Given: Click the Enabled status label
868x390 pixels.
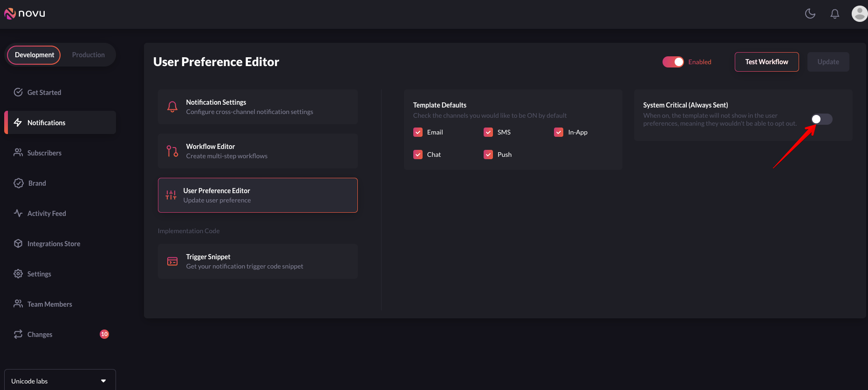Looking at the screenshot, I should click(700, 62).
